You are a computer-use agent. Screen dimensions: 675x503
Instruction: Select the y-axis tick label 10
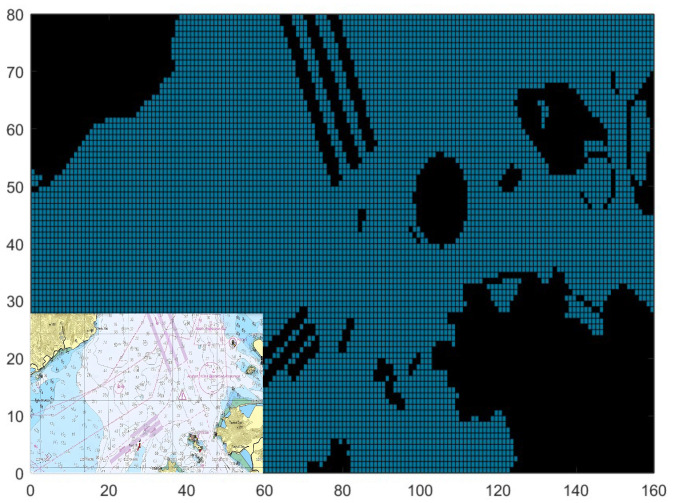(x=15, y=416)
